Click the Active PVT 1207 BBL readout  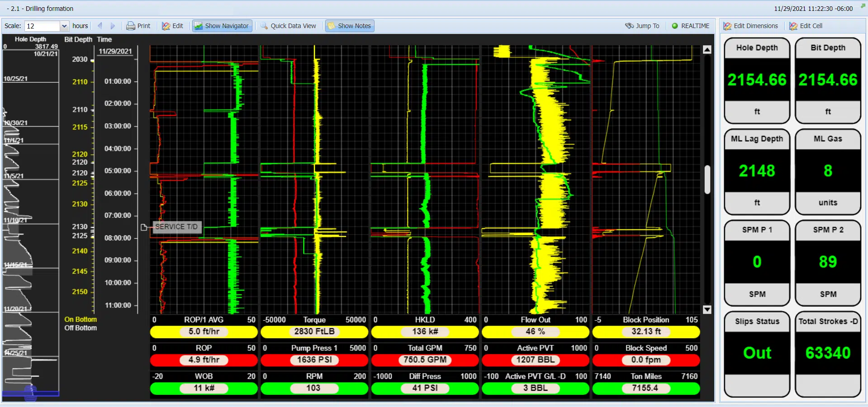pyautogui.click(x=536, y=360)
